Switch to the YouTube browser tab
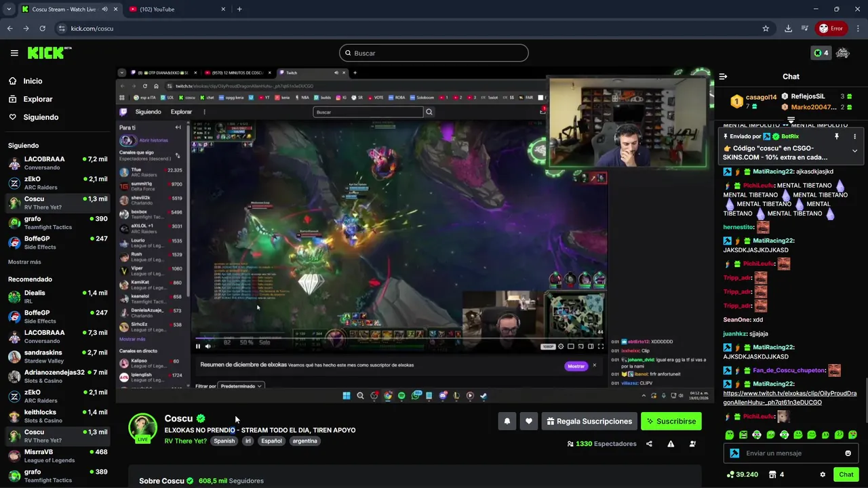The width and height of the screenshot is (868, 488). [x=176, y=9]
